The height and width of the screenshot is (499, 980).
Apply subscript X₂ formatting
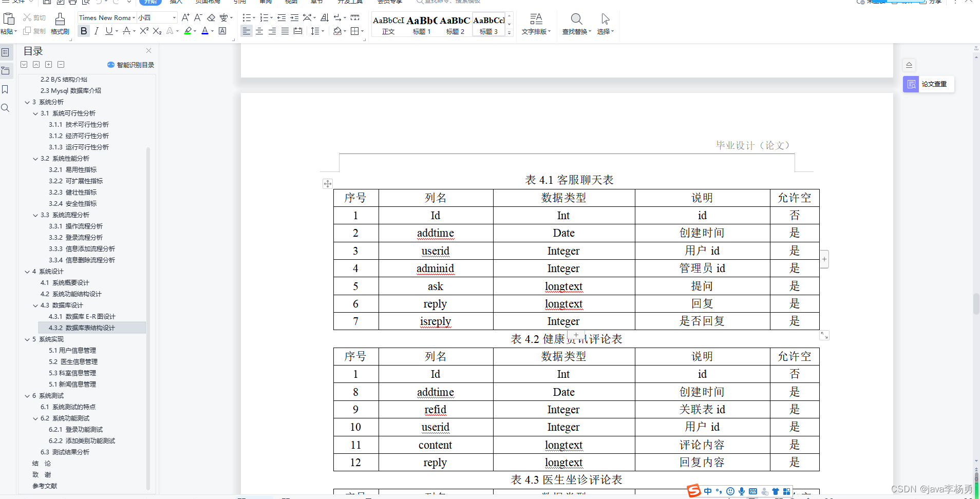[157, 31]
